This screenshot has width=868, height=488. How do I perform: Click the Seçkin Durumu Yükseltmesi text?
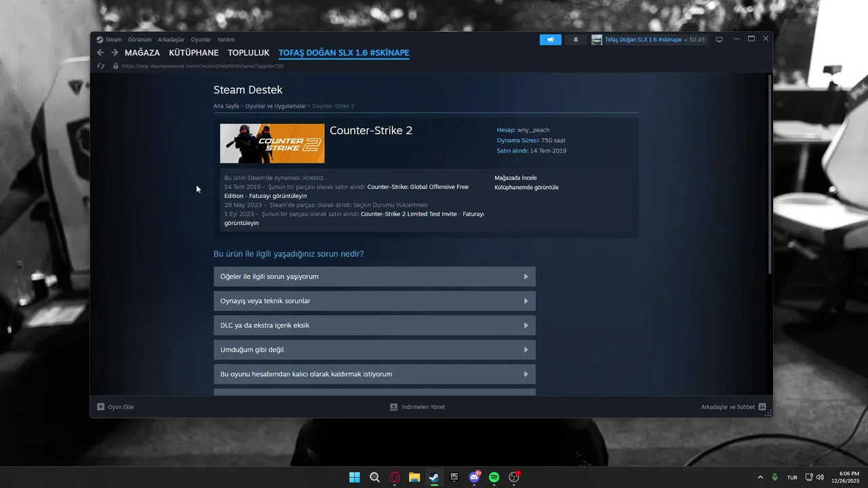[x=391, y=205]
